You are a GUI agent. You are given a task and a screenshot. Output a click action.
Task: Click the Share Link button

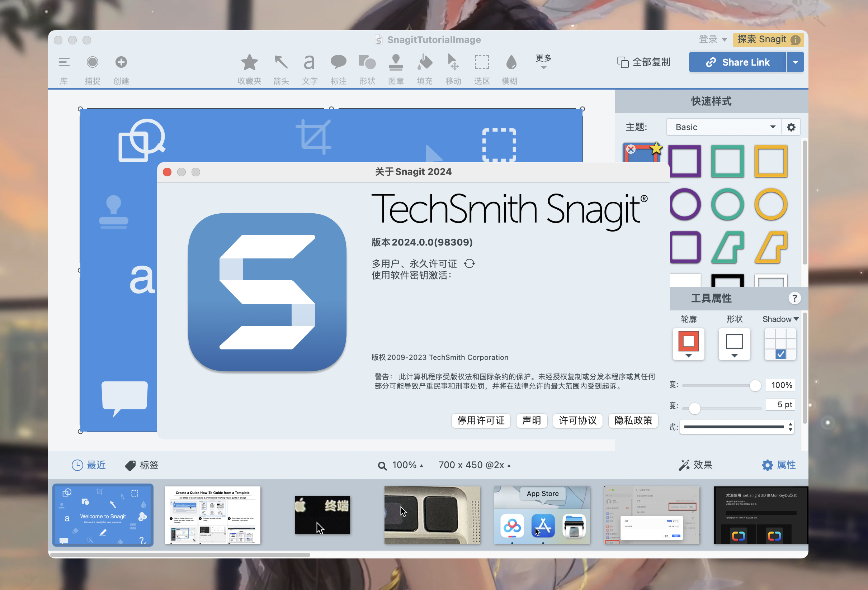click(x=737, y=62)
